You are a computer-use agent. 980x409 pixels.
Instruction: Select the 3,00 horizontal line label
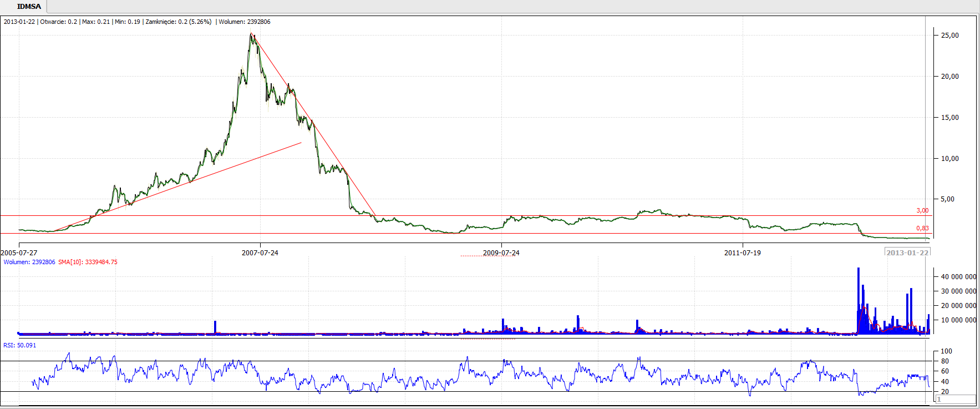pos(922,210)
